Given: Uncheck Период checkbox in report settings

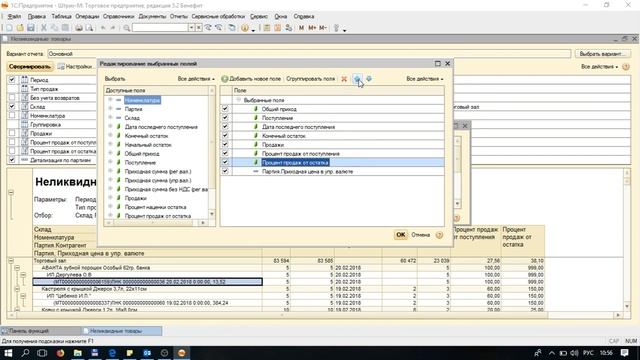Looking at the screenshot, I should [x=12, y=80].
